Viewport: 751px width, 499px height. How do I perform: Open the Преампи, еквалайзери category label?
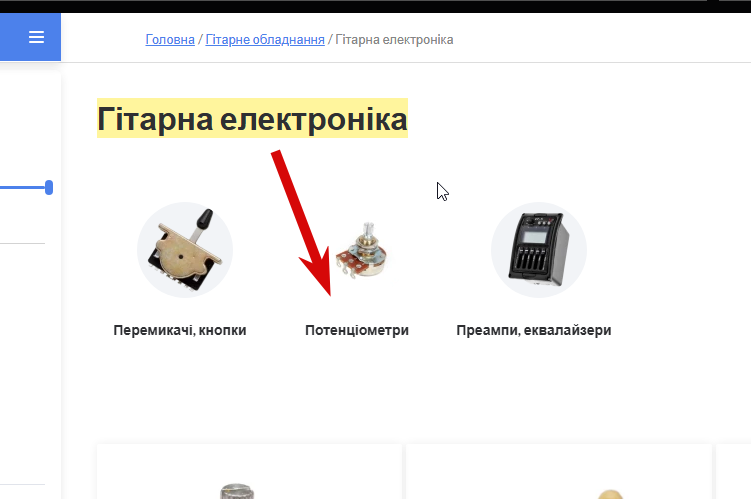(x=534, y=330)
